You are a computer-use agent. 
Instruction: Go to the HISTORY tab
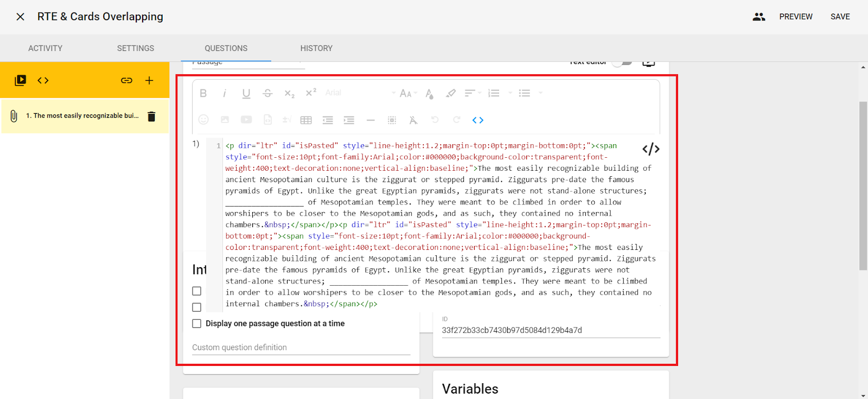pyautogui.click(x=316, y=48)
